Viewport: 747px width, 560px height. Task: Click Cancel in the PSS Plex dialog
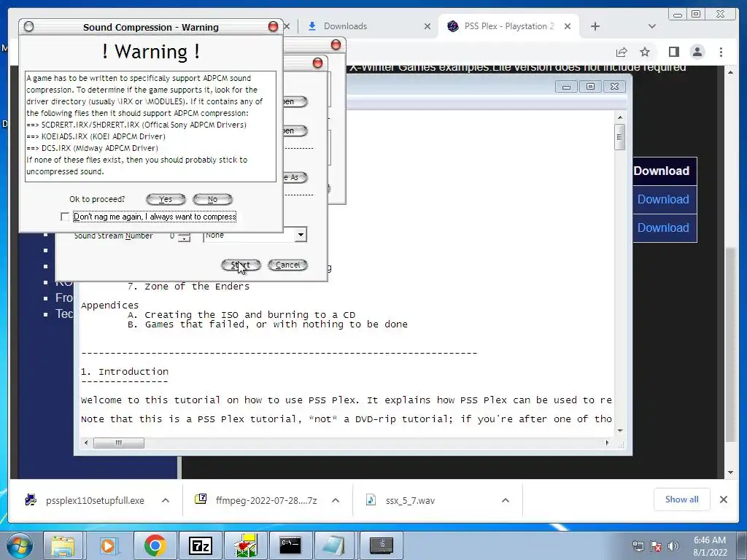click(x=287, y=265)
